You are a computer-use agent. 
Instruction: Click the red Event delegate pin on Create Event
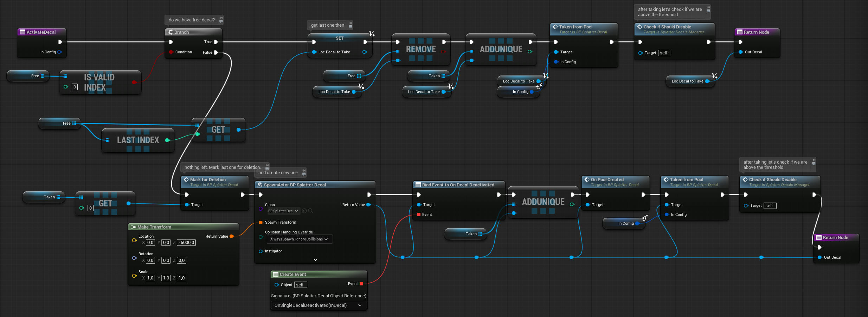(x=361, y=284)
